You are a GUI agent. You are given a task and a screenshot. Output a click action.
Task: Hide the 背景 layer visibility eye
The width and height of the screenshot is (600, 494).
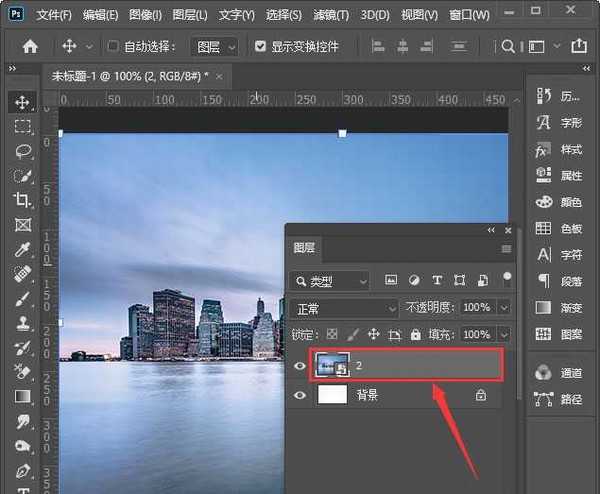pyautogui.click(x=300, y=396)
